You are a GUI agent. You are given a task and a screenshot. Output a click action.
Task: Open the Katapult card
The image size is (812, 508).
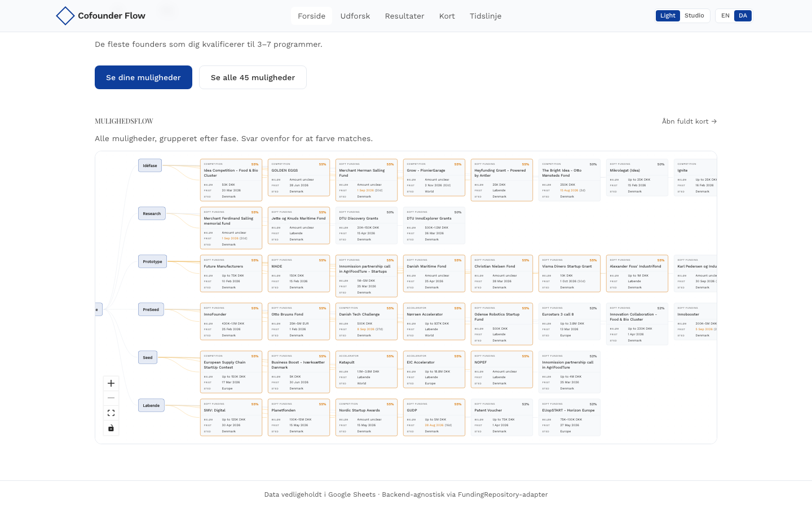[x=367, y=370]
